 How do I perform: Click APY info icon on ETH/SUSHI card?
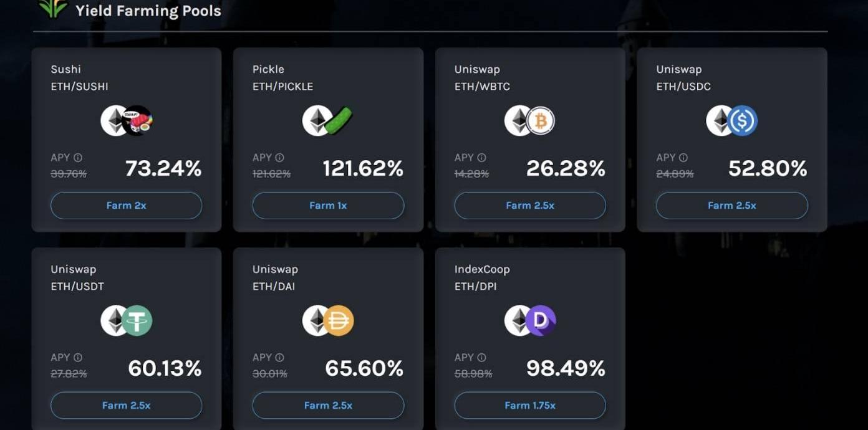[x=78, y=158]
